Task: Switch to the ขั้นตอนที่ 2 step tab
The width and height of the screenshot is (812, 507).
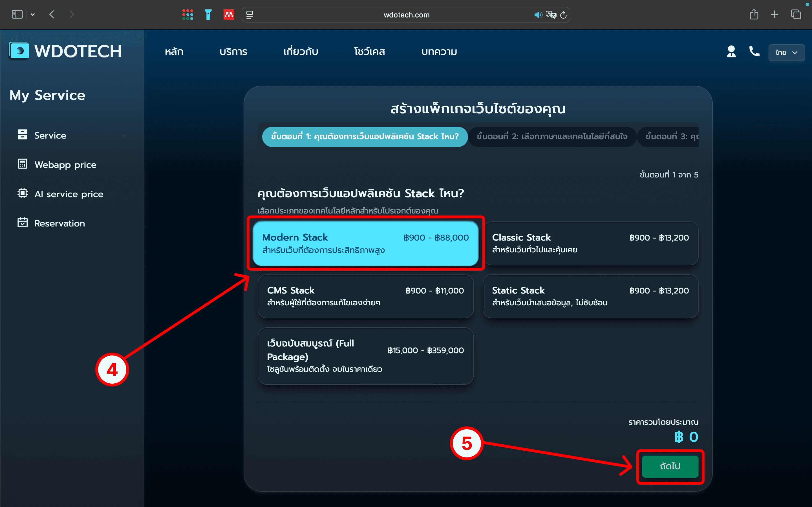Action: click(x=552, y=137)
